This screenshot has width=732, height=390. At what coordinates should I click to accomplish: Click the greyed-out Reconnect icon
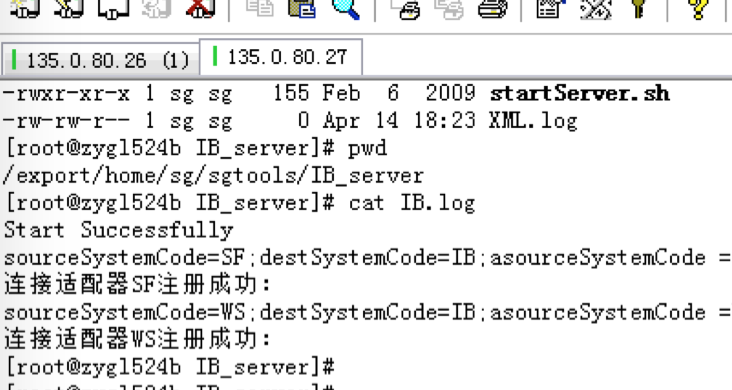pyautogui.click(x=157, y=8)
